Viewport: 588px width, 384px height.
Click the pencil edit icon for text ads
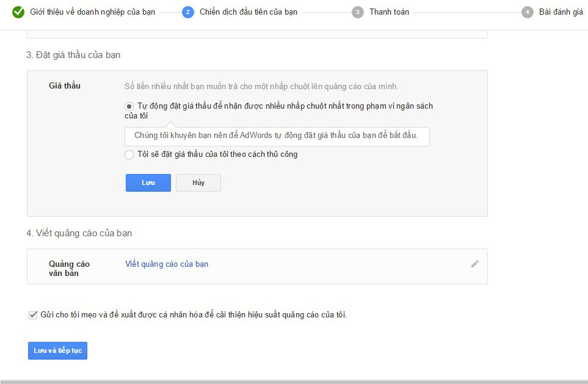[475, 264]
